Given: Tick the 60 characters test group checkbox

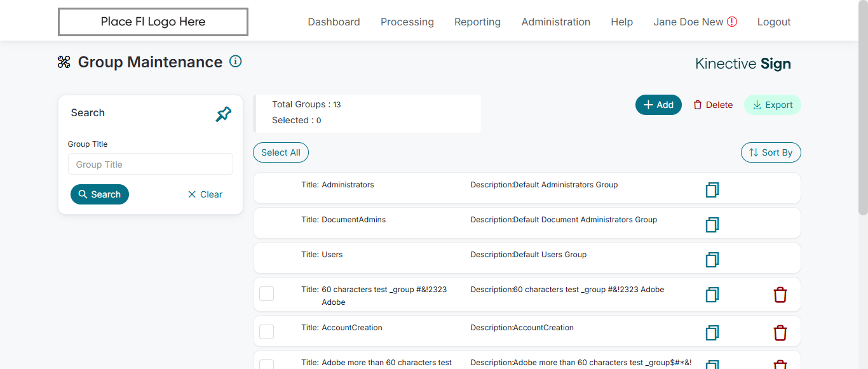Looking at the screenshot, I should click(x=267, y=293).
